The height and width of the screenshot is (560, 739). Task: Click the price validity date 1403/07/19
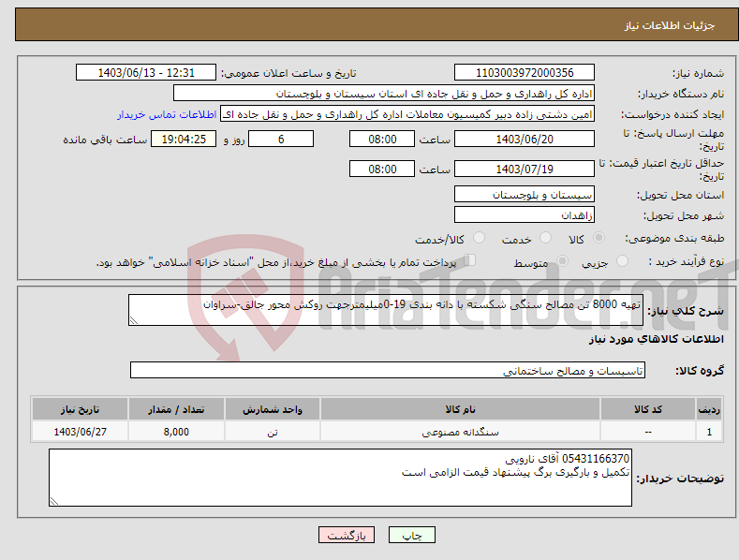525,169
